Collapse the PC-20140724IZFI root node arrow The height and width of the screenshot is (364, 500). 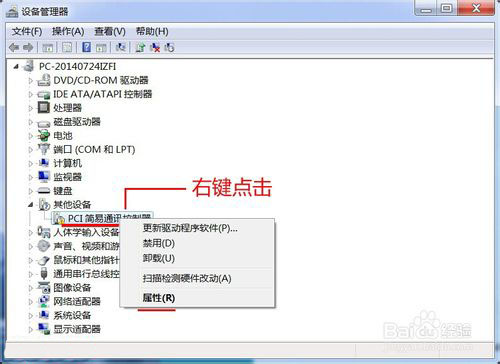[x=16, y=67]
